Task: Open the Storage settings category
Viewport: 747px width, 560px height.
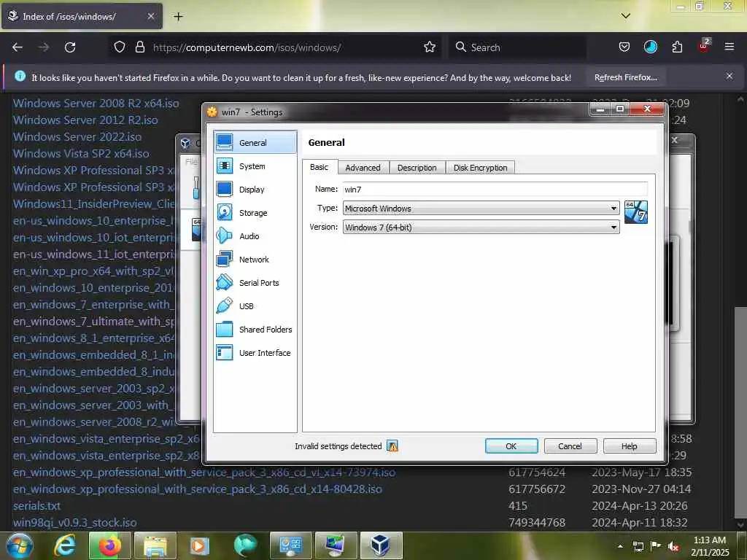Action: (x=255, y=213)
